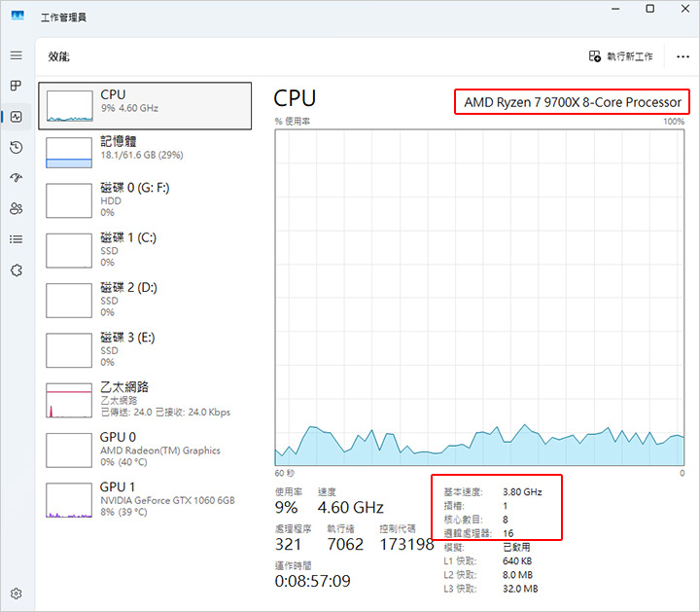700x612 pixels.
Task: Select 磁碟 2 (D:) entry
Action: click(145, 300)
